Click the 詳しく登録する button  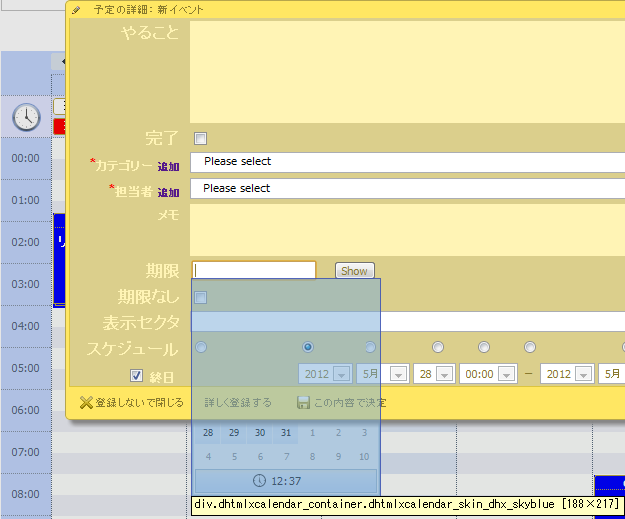click(x=238, y=403)
